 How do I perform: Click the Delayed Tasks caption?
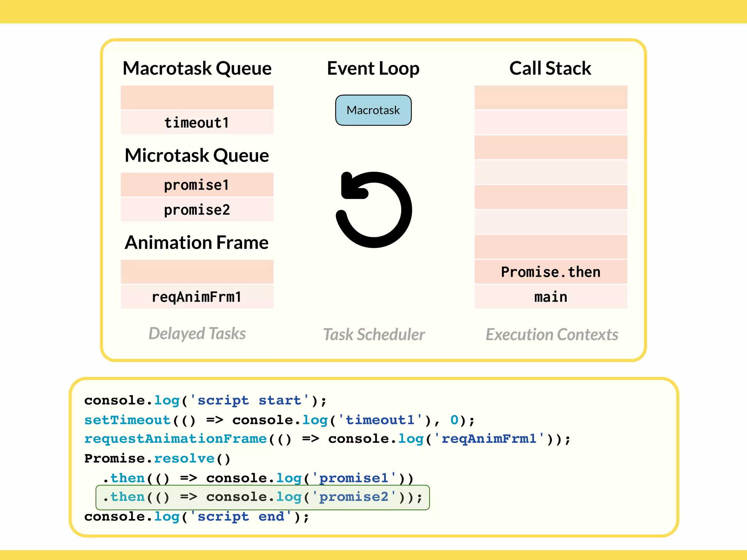click(x=197, y=334)
